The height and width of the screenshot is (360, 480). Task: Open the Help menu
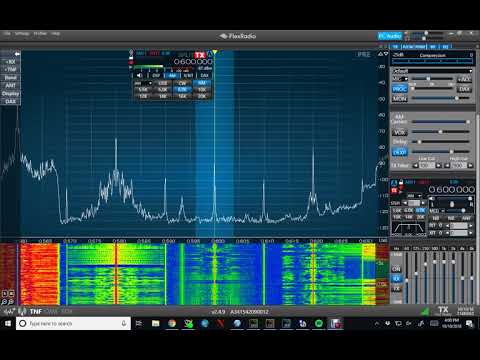(56, 34)
